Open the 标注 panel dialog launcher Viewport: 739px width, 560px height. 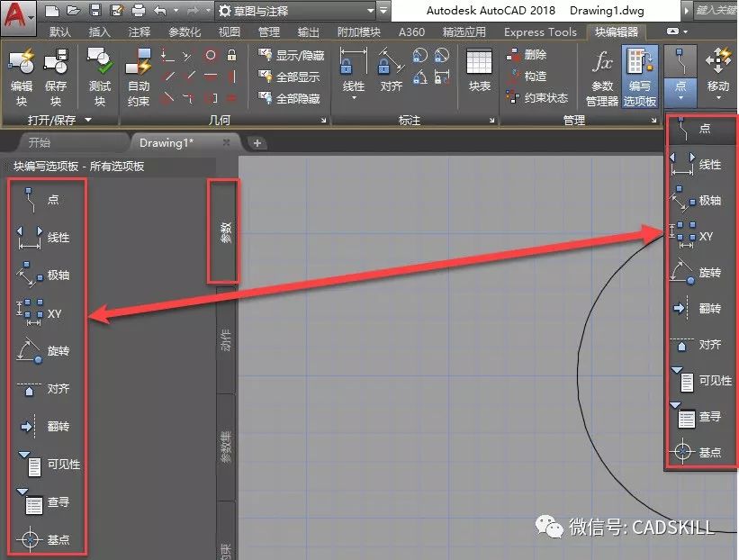click(x=491, y=121)
